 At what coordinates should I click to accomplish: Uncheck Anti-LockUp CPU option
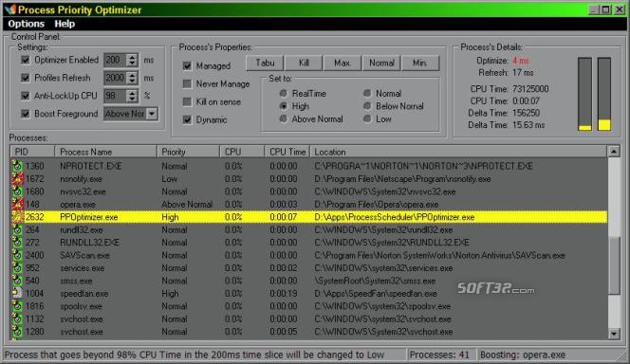coord(26,96)
